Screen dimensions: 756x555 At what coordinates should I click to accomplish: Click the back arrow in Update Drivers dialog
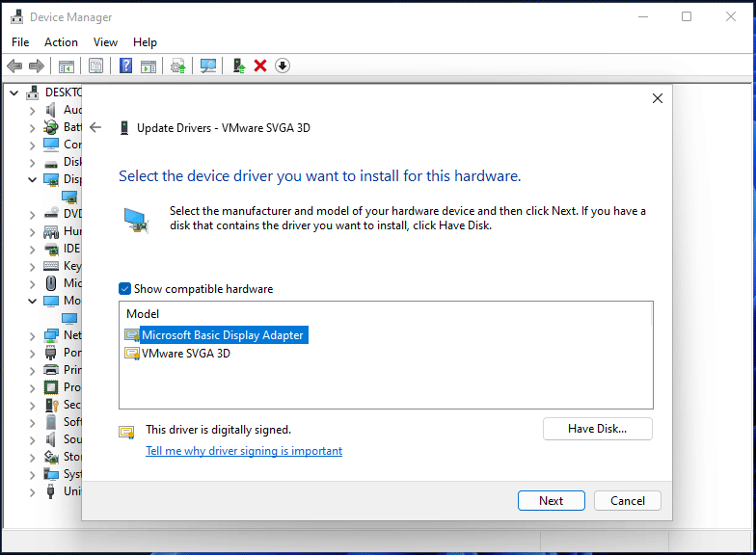(95, 127)
